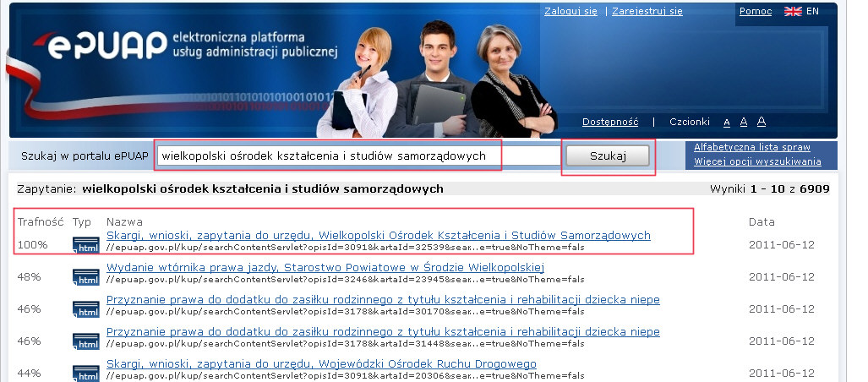The width and height of the screenshot is (868, 382).
Task: Open Wydanie wtórnika prawa jazdy result
Action: pyautogui.click(x=325, y=267)
